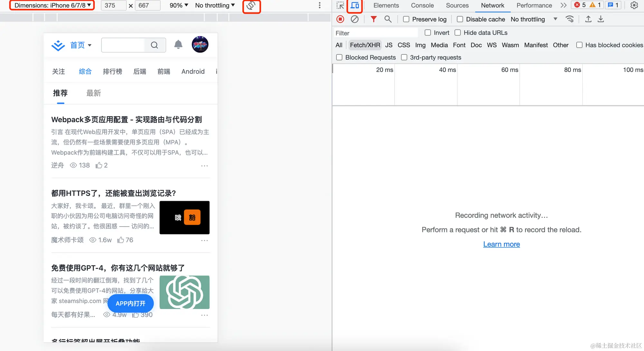Open network search magnifier

388,19
